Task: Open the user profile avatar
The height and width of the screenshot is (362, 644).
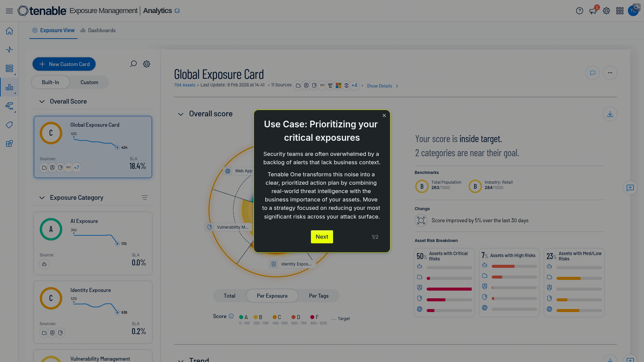Action: [x=633, y=11]
